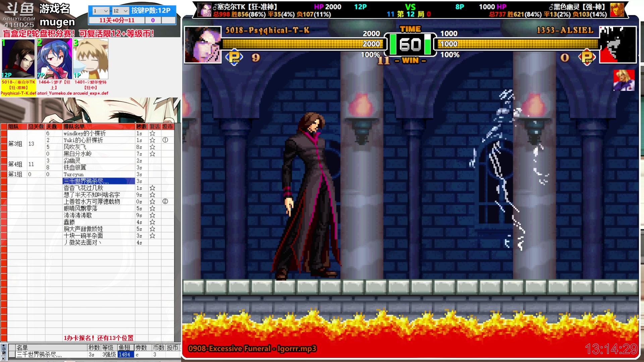Click 塞克尔TK avatar in top scoreboard
The image size is (644, 362).
(x=204, y=10)
